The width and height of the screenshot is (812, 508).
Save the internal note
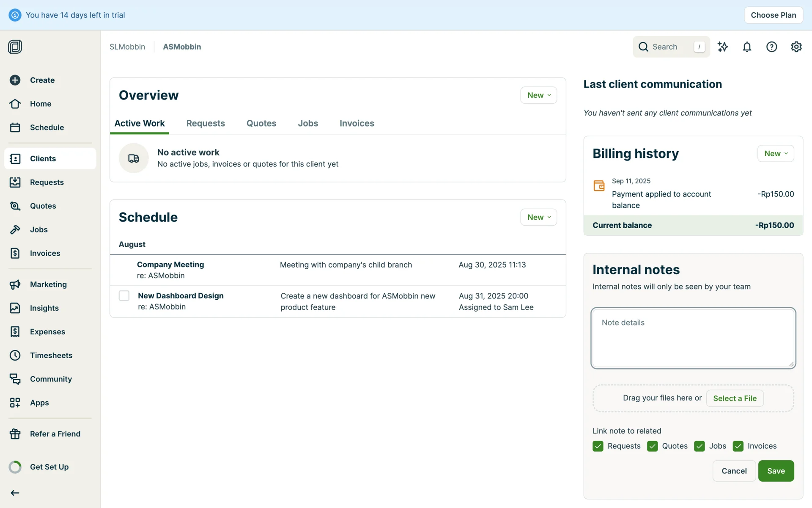click(776, 471)
